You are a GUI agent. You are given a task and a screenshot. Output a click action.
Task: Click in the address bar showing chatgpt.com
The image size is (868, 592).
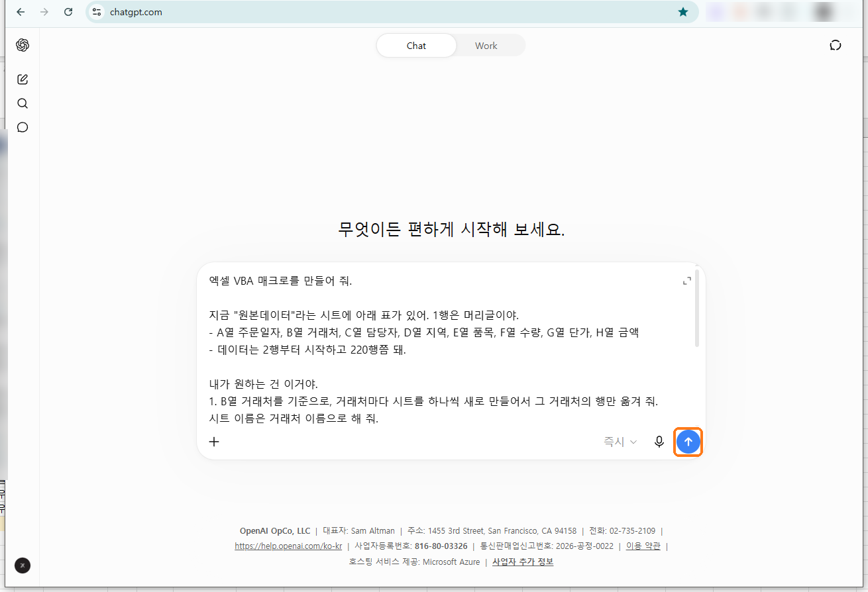(x=391, y=12)
